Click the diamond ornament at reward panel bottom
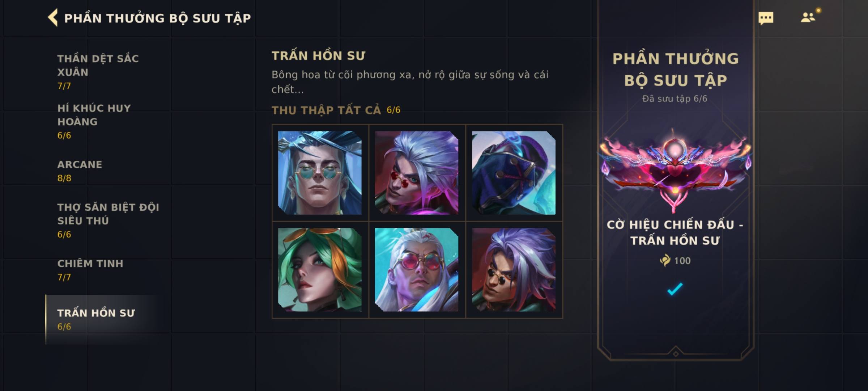 pyautogui.click(x=675, y=353)
